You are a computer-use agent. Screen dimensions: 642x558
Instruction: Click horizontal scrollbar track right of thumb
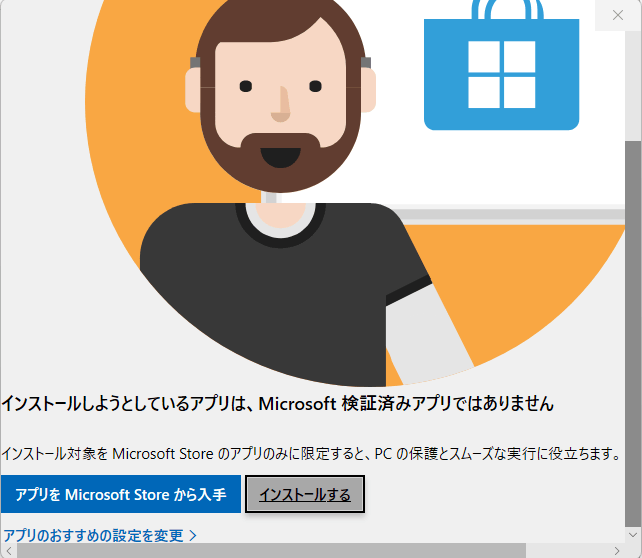[567, 551]
